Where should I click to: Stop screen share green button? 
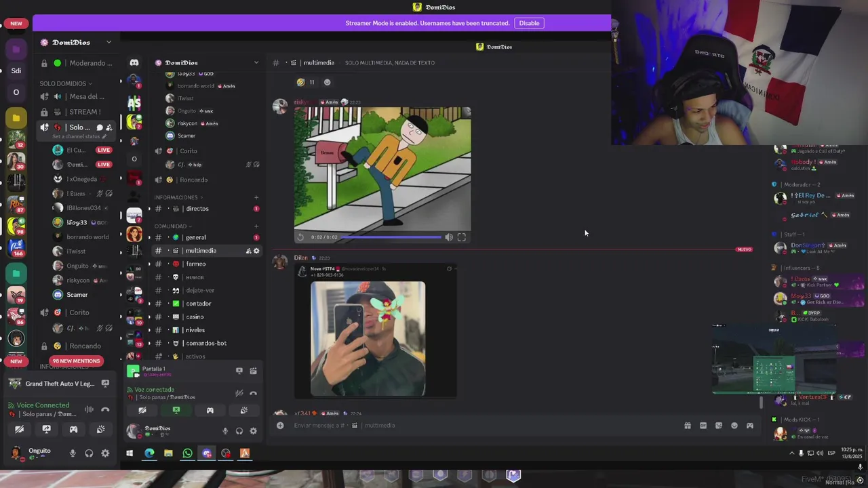coord(176,411)
